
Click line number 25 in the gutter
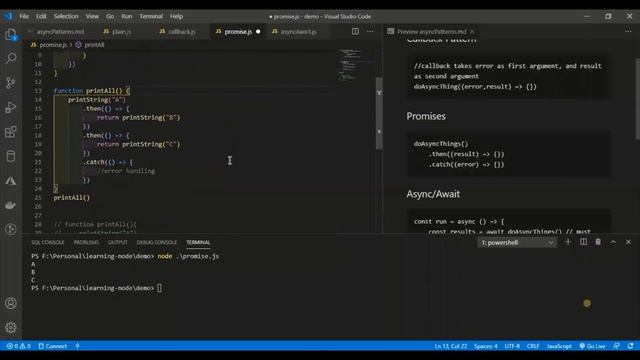pos(38,198)
